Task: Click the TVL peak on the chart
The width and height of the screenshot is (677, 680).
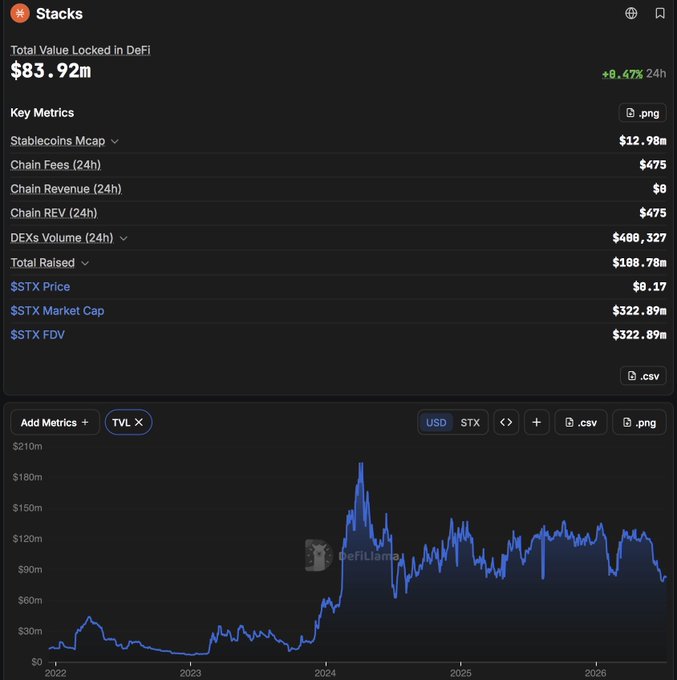Action: (x=361, y=463)
